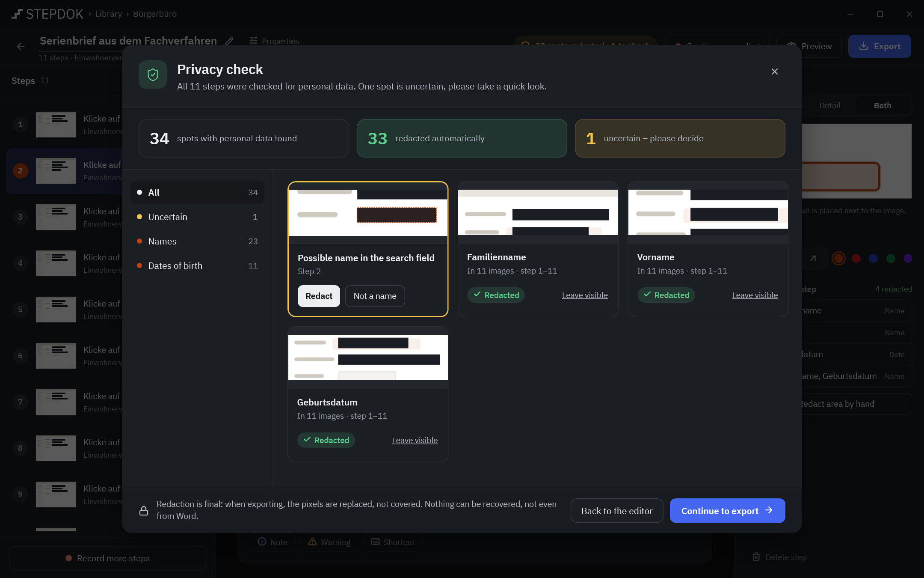Select the orange color swatch

click(838, 258)
